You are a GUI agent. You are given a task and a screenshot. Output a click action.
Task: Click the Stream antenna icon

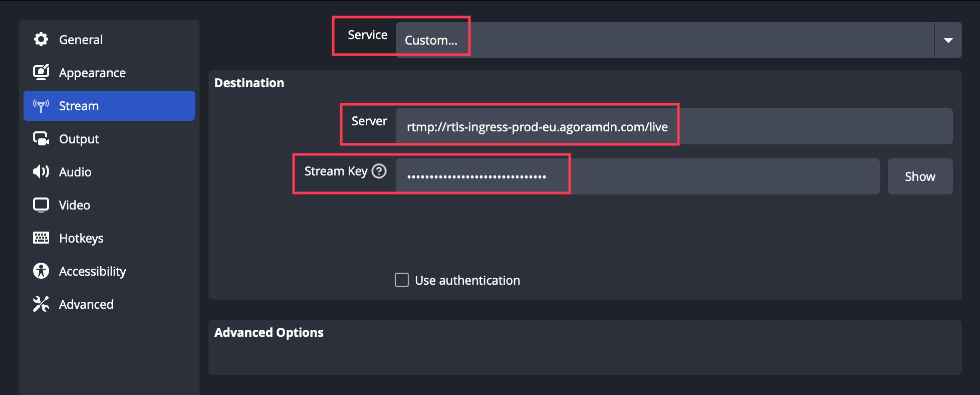click(41, 106)
